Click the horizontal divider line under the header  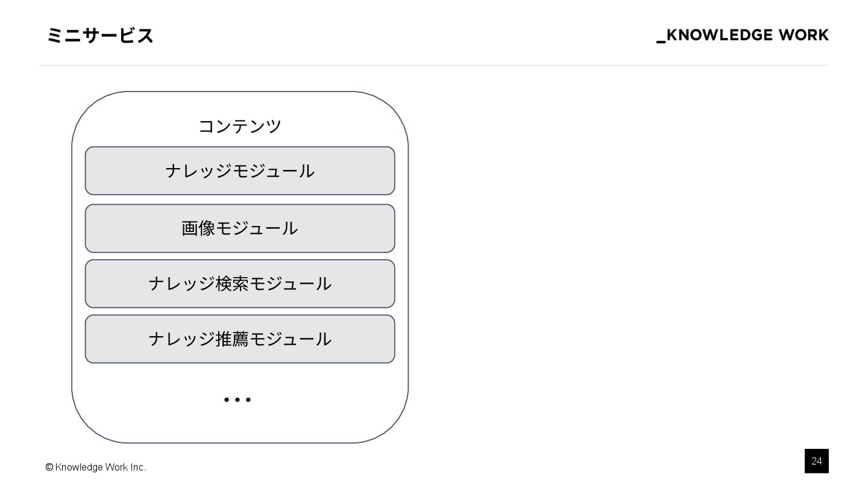(434, 65)
